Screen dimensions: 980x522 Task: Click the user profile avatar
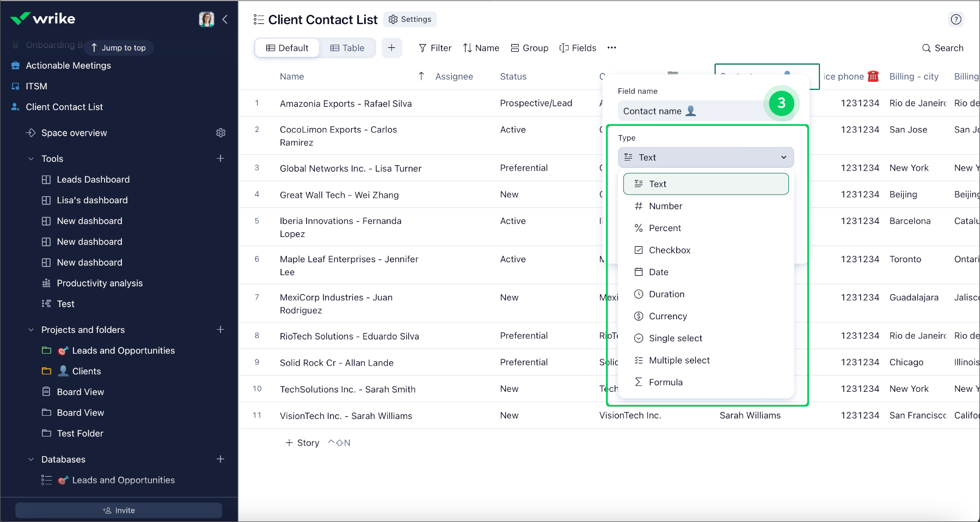[x=206, y=20]
